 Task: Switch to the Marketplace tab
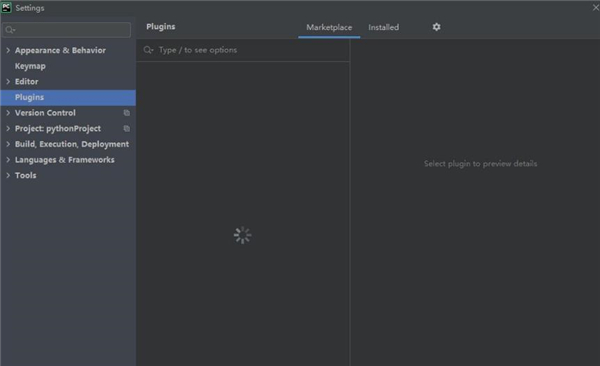[329, 27]
